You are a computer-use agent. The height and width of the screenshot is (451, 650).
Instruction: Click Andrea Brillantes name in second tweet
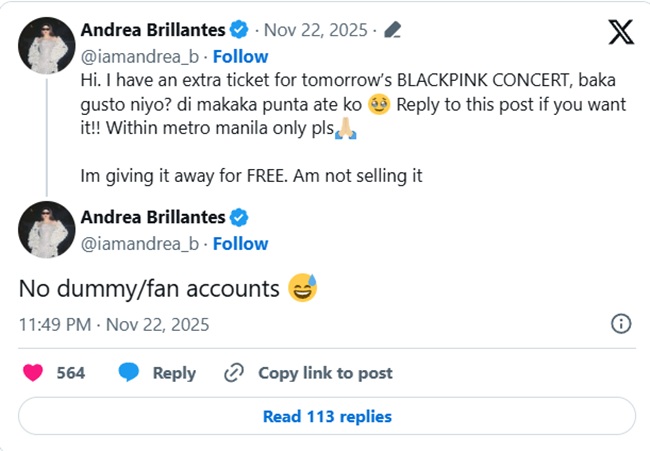(x=152, y=217)
